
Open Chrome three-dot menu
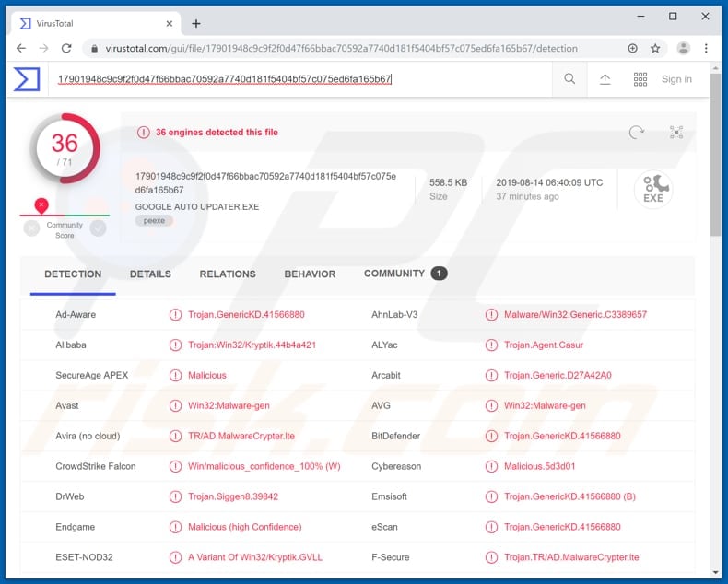coord(706,48)
